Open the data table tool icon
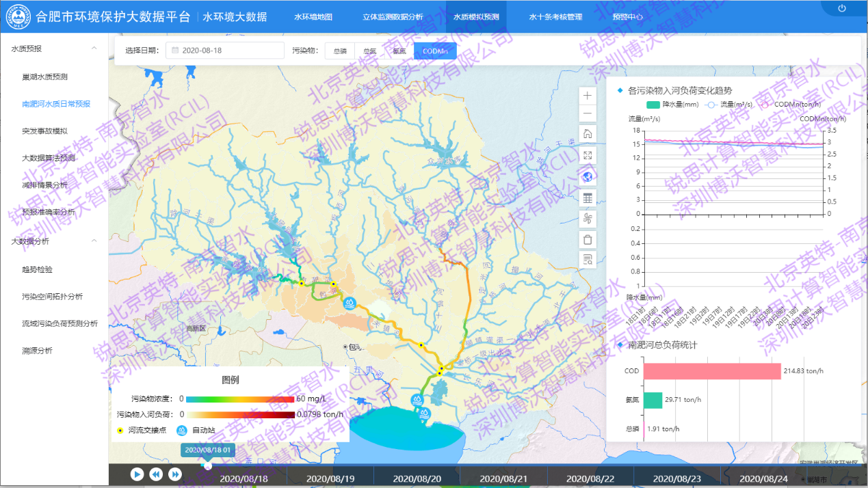 click(x=588, y=198)
